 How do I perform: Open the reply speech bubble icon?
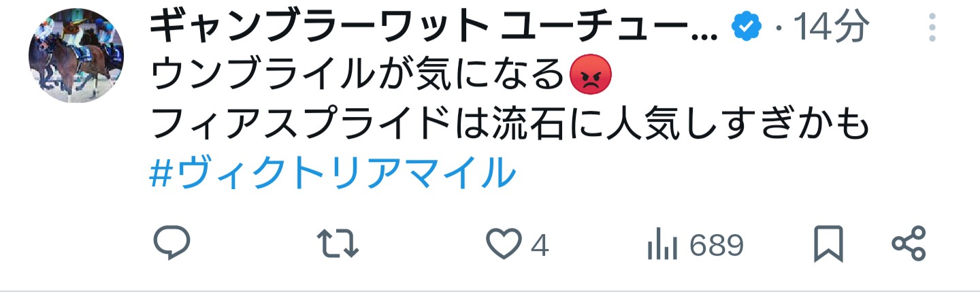171,245
